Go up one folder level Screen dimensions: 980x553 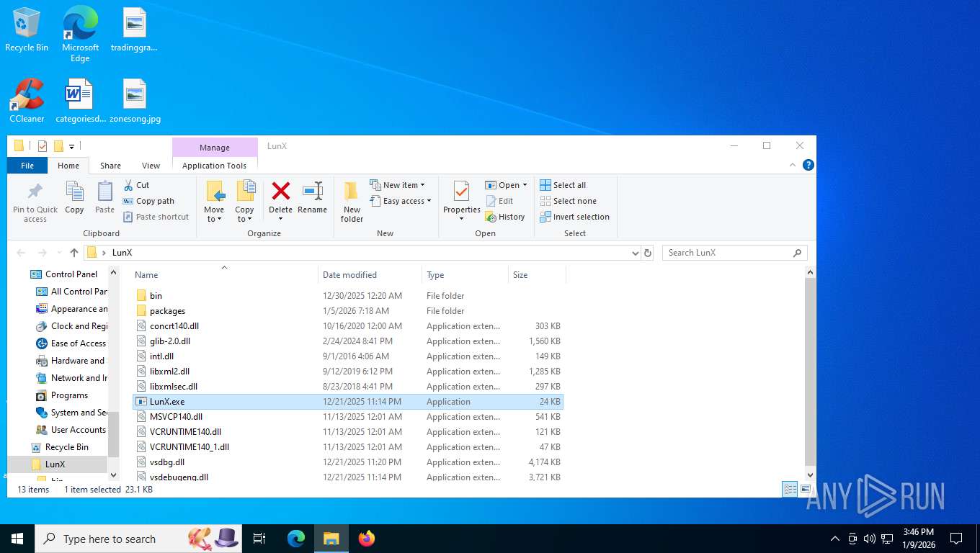coord(73,253)
